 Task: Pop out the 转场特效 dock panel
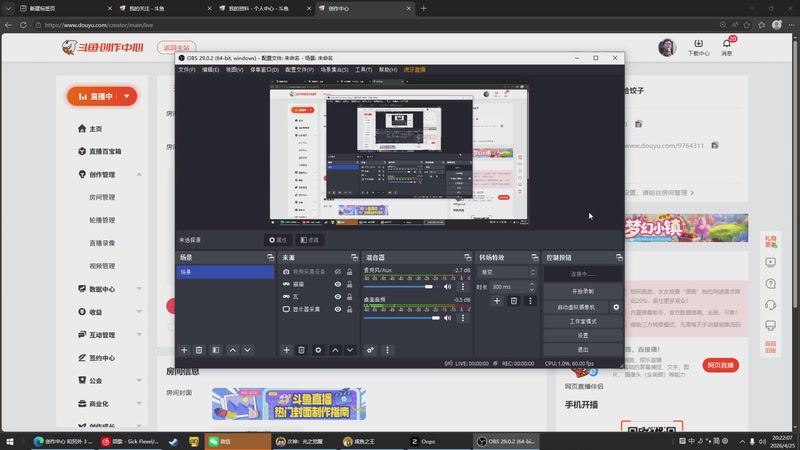534,258
